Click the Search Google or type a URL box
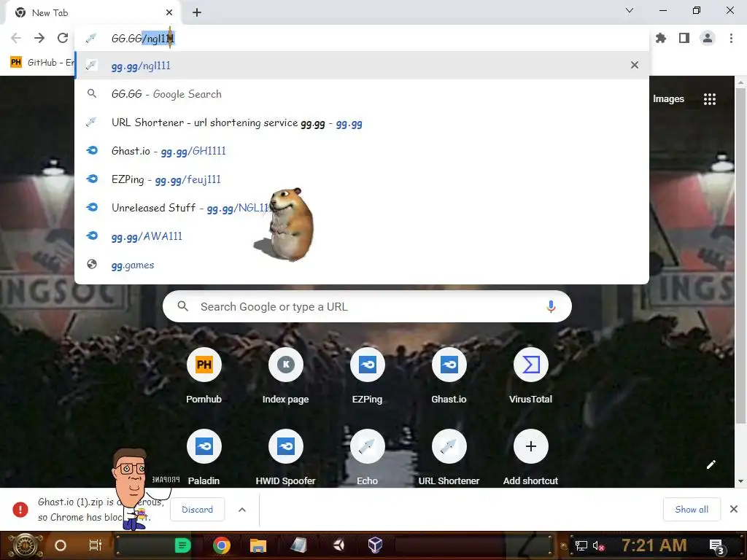Viewport: 747px width, 560px height. (x=367, y=307)
